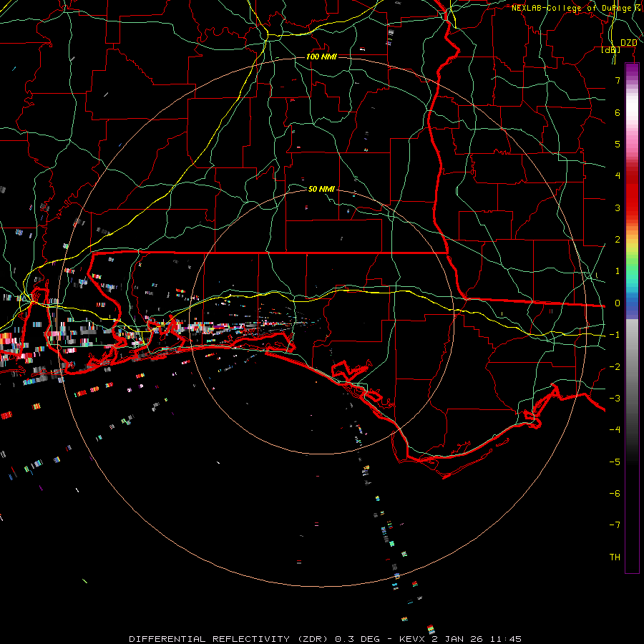Click the '1' value on the color scale

pos(618,271)
